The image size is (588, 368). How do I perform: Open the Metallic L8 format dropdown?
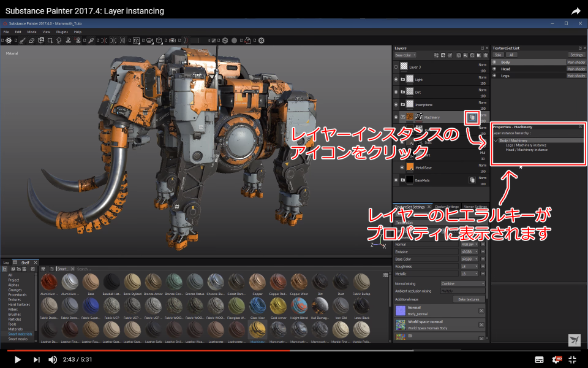pyautogui.click(x=470, y=274)
